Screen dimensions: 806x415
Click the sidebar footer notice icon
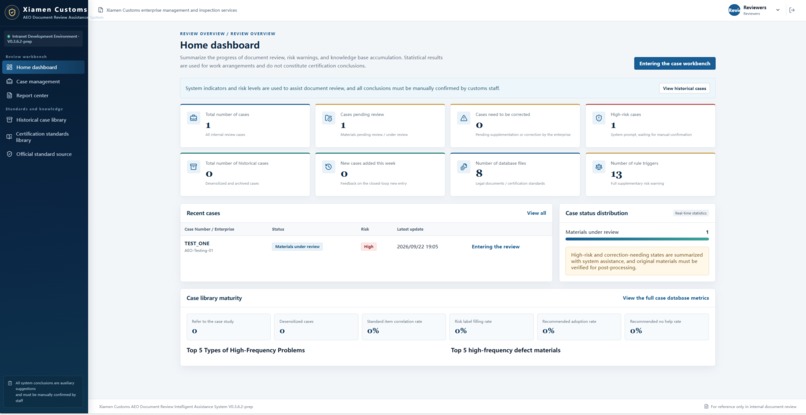[x=10, y=383]
